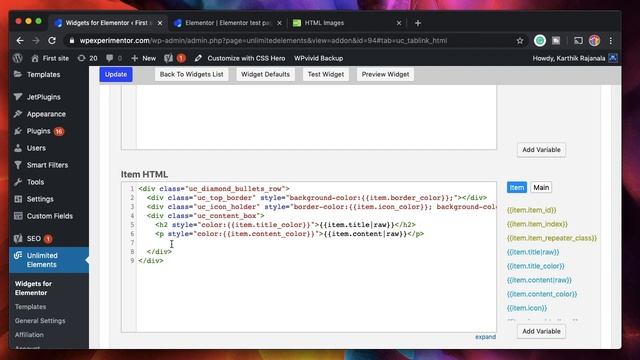Select the Item variables tab

[517, 187]
